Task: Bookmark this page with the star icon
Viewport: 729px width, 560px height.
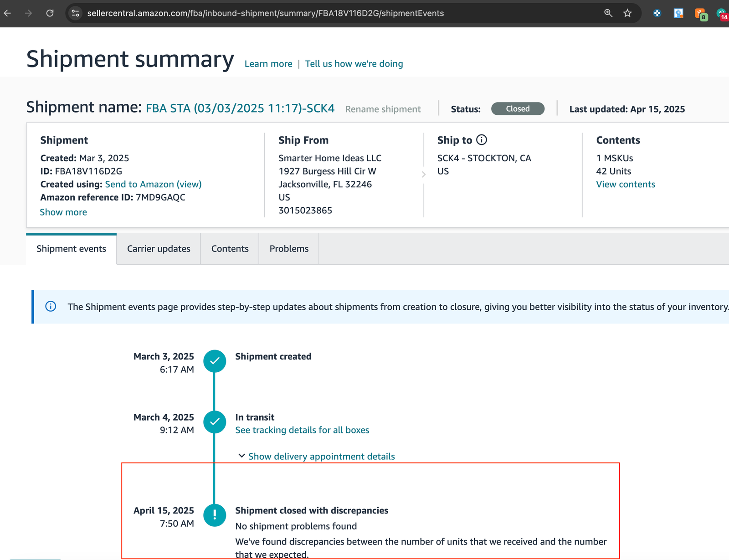Action: 627,13
